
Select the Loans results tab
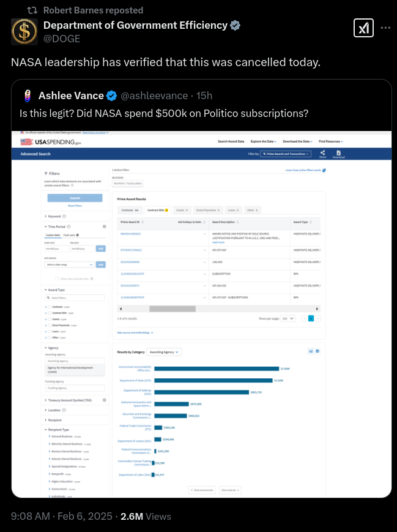click(233, 211)
